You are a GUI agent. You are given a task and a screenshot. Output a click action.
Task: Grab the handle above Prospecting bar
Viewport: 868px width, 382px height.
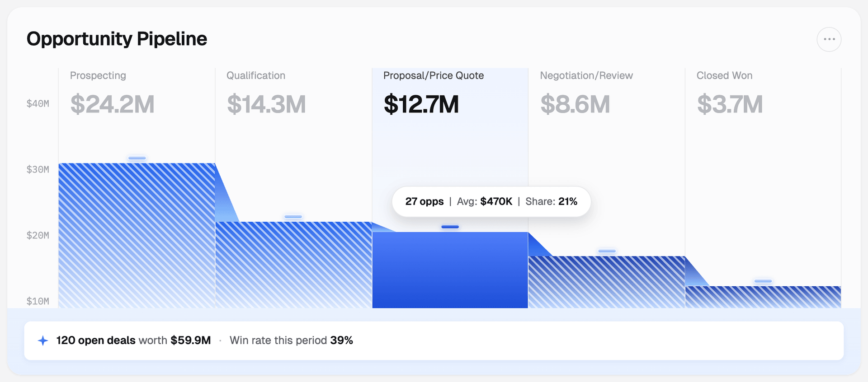(137, 158)
